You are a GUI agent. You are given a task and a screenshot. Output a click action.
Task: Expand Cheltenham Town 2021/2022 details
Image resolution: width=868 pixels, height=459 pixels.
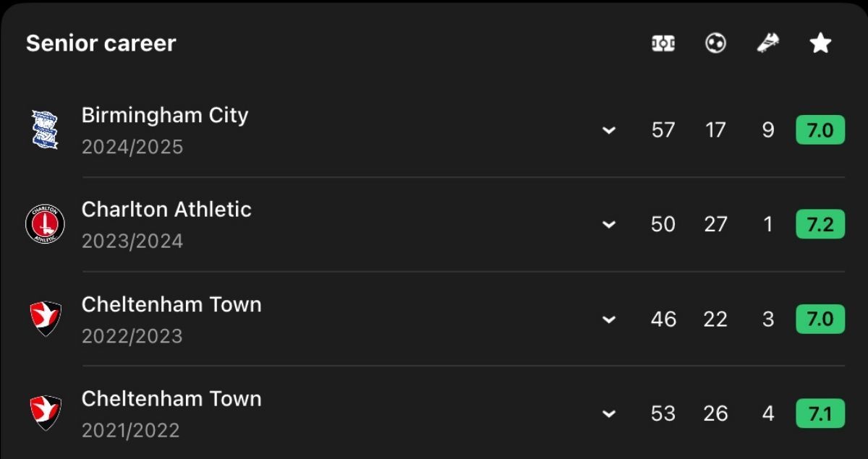point(609,413)
